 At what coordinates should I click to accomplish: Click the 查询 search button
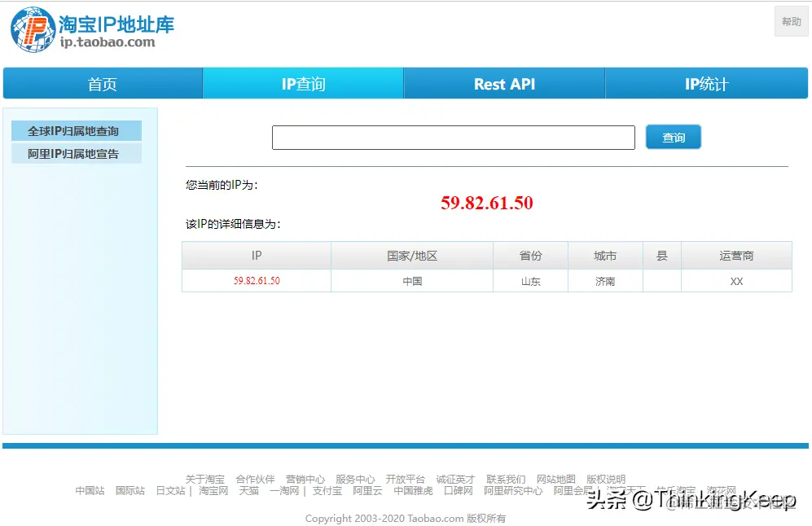click(x=673, y=137)
